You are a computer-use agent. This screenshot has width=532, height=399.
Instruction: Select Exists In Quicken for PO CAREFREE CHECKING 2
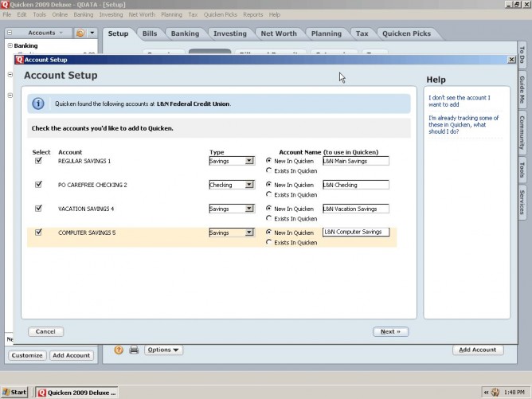[268, 194]
